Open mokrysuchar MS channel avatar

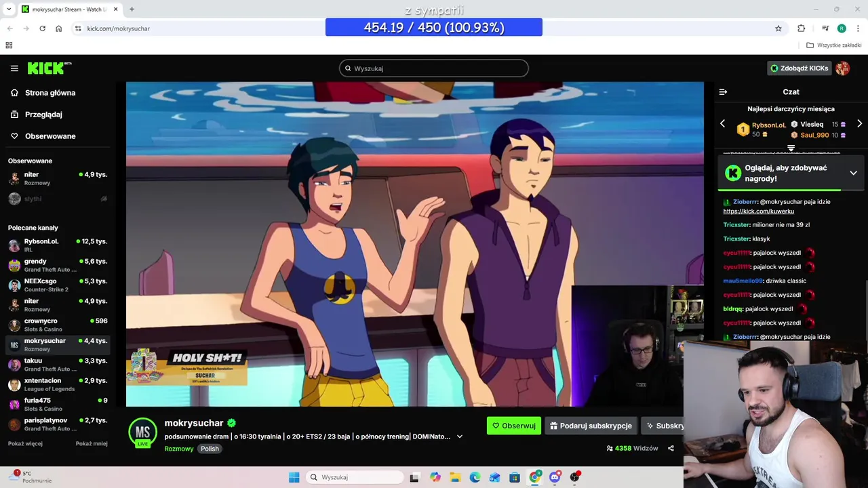(142, 433)
